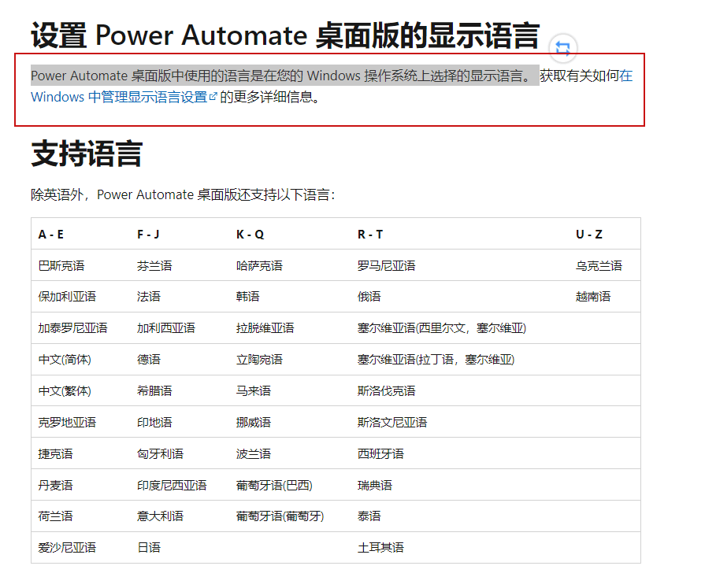Select the 爱沙尼亚语 table cell

coord(67,548)
